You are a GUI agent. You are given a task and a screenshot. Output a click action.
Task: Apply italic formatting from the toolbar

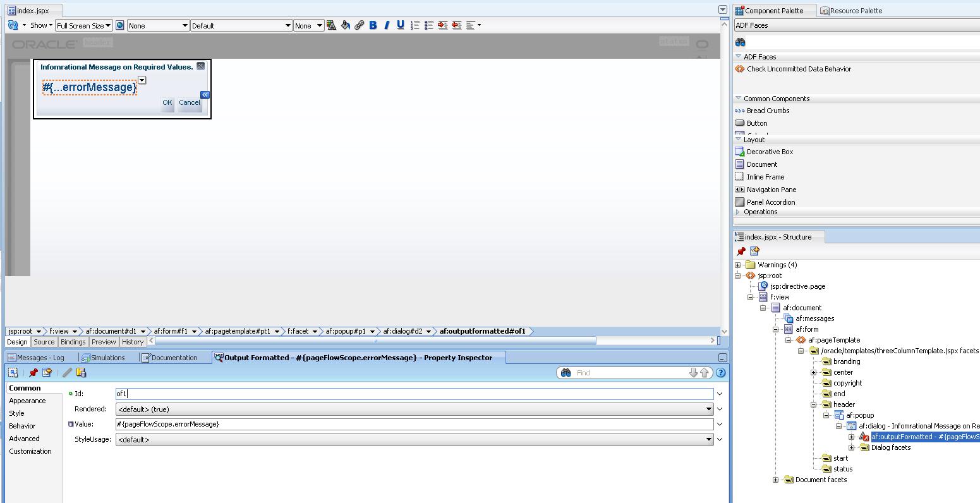click(x=386, y=25)
